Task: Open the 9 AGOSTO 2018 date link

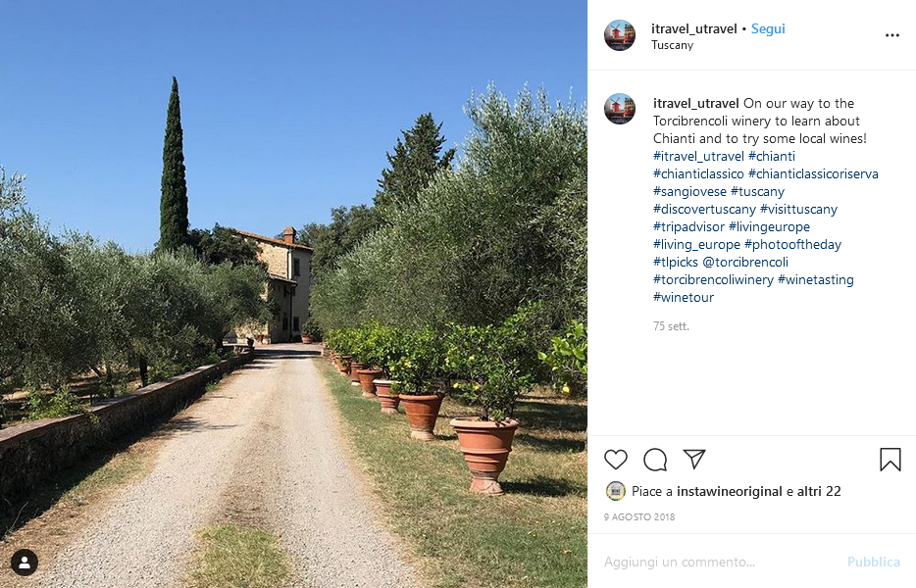Action: [x=639, y=516]
